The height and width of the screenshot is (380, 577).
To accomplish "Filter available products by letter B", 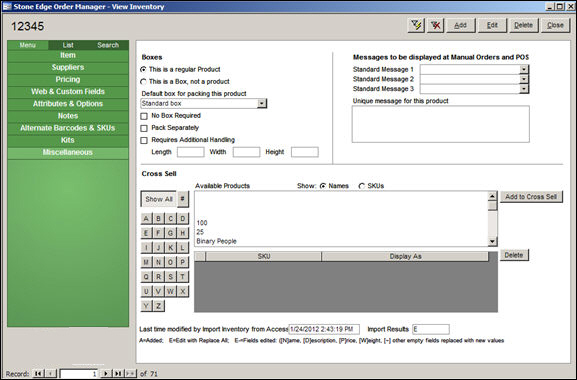I will 159,219.
